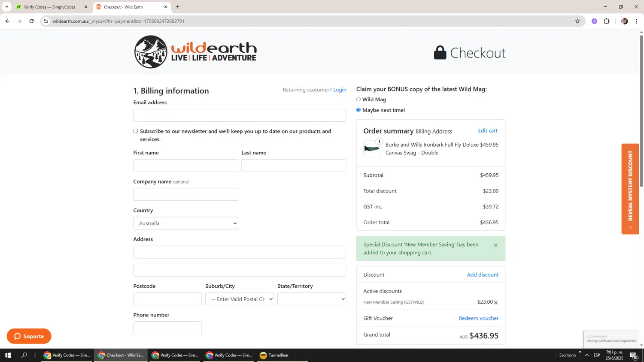Click ESP language indicator in system tray

pyautogui.click(x=597, y=355)
